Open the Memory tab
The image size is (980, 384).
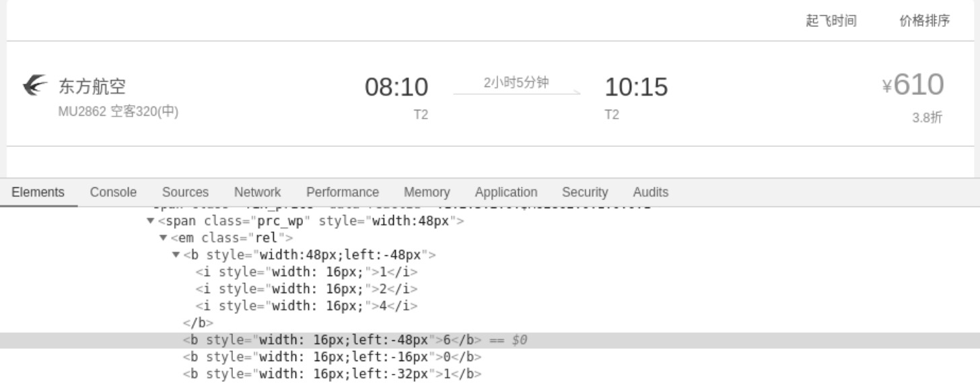[x=427, y=193]
